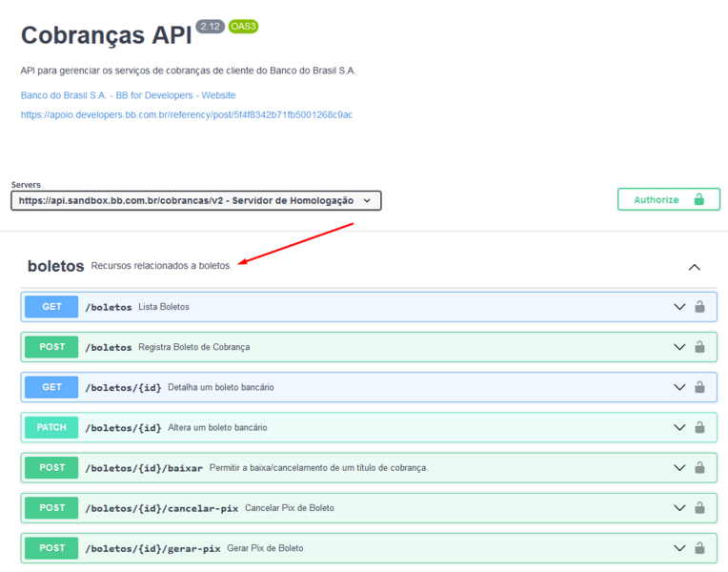The image size is (728, 572).
Task: Click the Cobranças API title
Action: coord(107,35)
